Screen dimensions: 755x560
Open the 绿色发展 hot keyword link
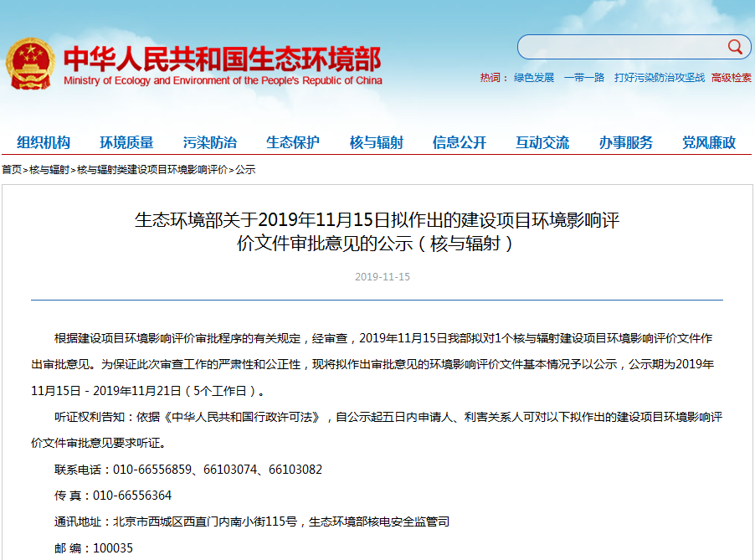(x=533, y=78)
